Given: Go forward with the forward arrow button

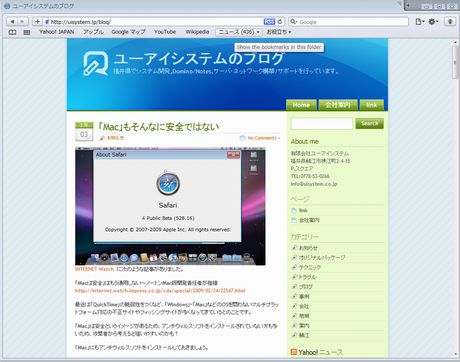Looking at the screenshot, I should pos(22,22).
